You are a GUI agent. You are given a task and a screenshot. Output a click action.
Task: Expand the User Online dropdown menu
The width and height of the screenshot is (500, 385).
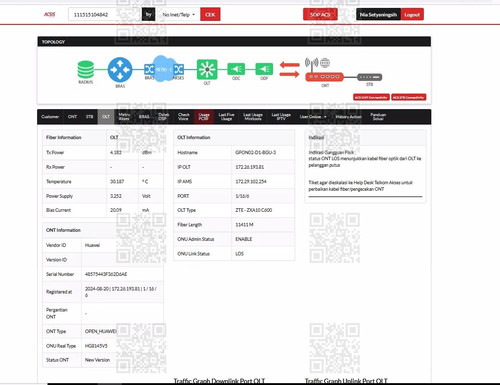point(313,117)
